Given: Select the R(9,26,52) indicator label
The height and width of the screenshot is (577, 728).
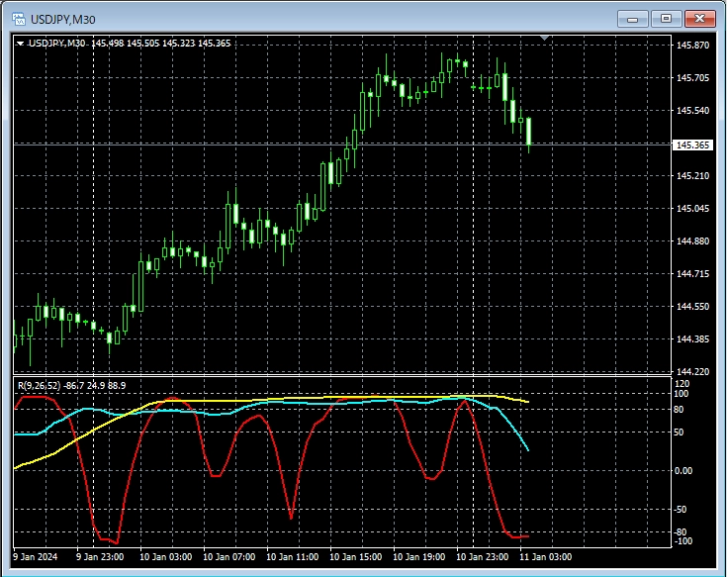Looking at the screenshot, I should pyautogui.click(x=39, y=385).
